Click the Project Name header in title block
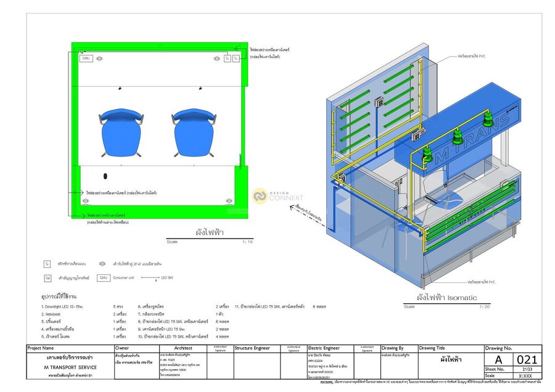Viewport: 555px width, 392px height. (x=42, y=348)
